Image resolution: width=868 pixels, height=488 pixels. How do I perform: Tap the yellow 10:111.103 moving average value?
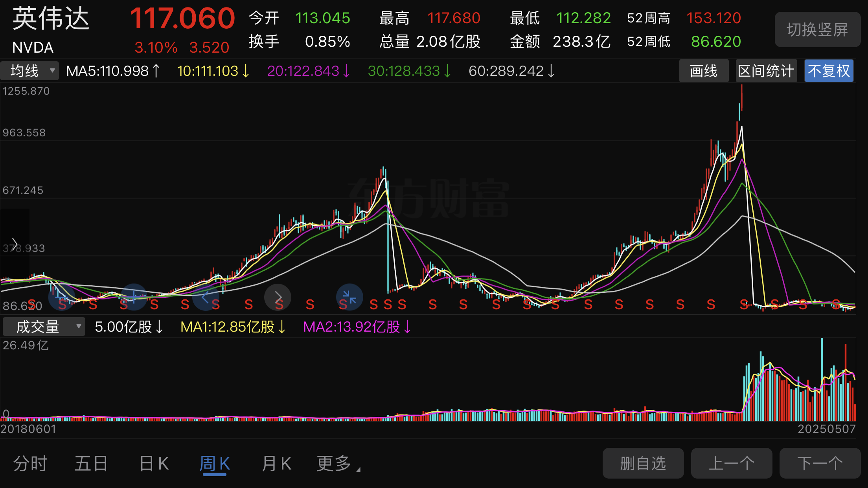tap(213, 71)
